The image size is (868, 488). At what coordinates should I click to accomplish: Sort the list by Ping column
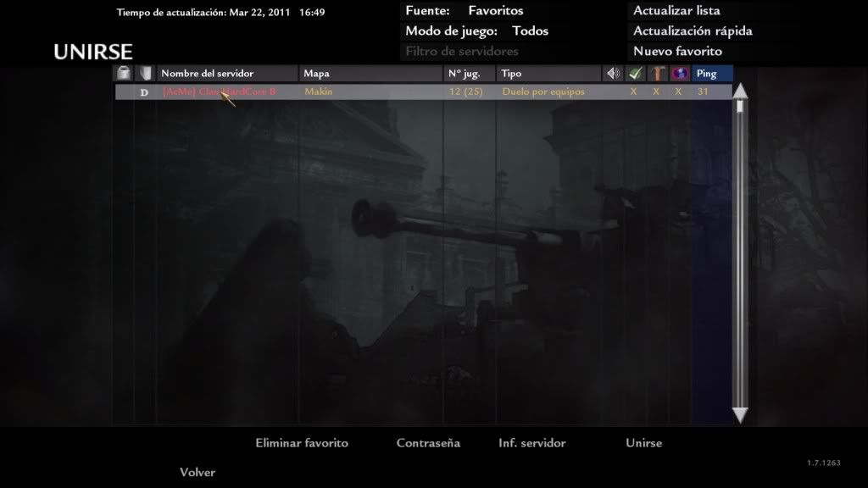(712, 73)
